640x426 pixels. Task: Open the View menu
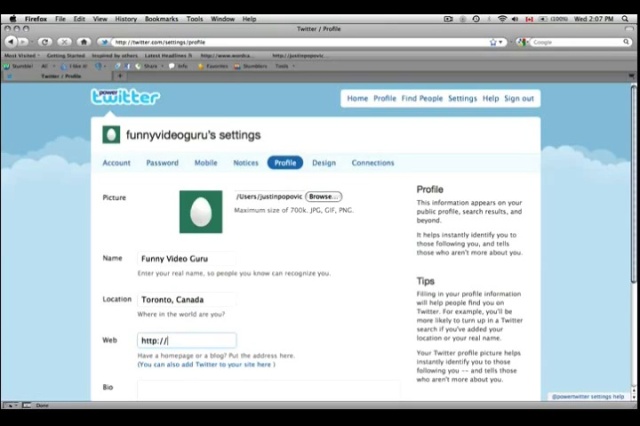click(x=100, y=19)
